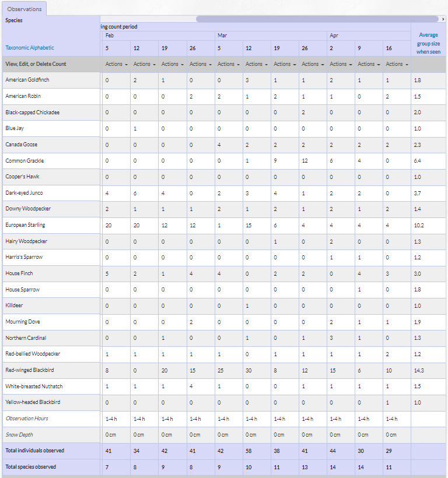This screenshot has width=448, height=478.
Task: Click Common Grackle average 6.4
Action: 417,161
